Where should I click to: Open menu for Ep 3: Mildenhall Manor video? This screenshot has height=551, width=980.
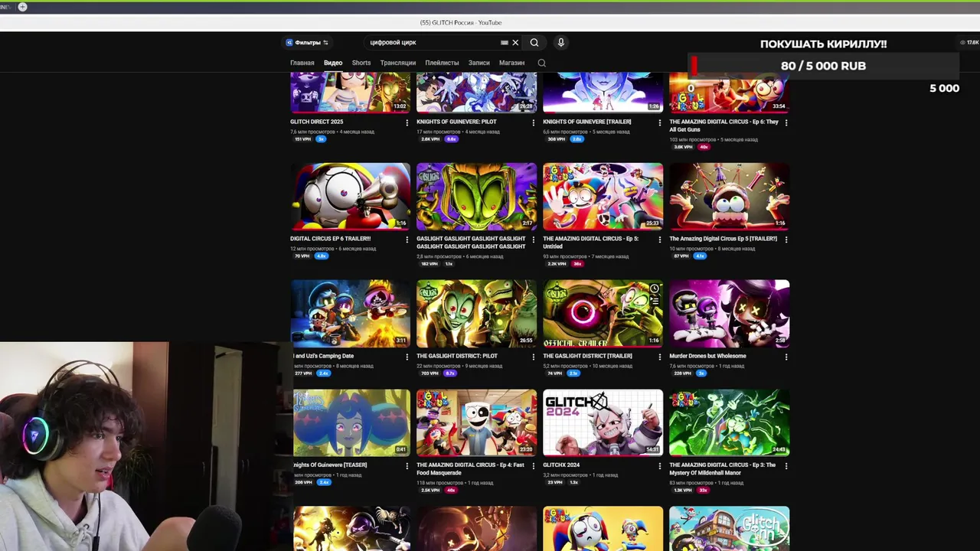pyautogui.click(x=786, y=466)
